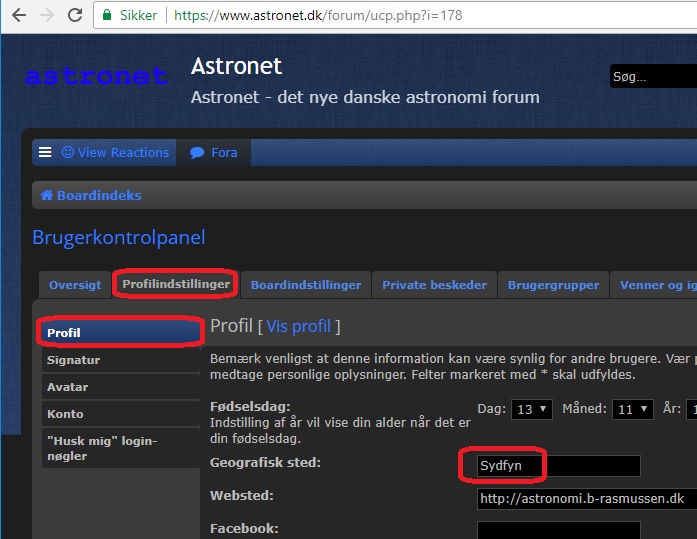Screen dimensions: 697x539
Task: Click the Websted label
Action: [x=241, y=495]
